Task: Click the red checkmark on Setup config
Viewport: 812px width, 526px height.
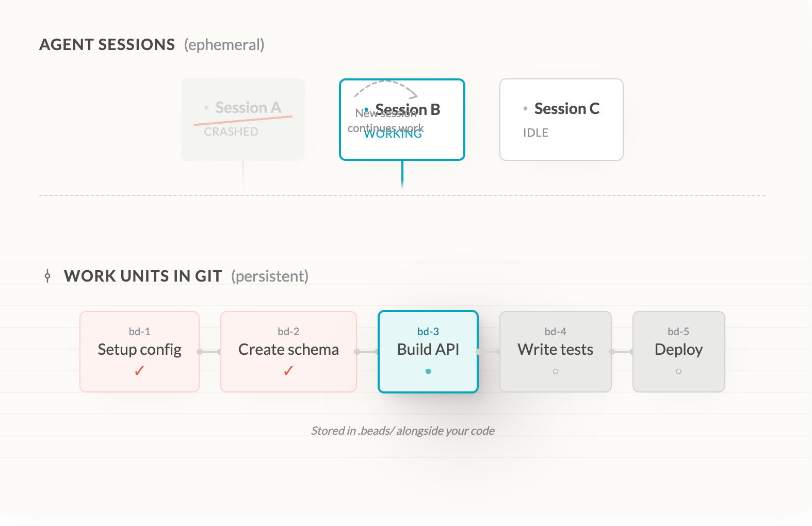Action: tap(139, 371)
